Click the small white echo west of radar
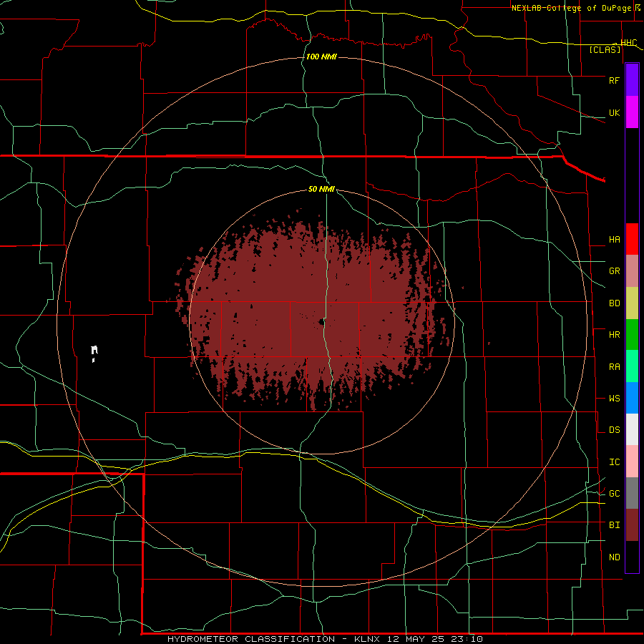Viewport: 644px width, 644px height. coord(94,353)
